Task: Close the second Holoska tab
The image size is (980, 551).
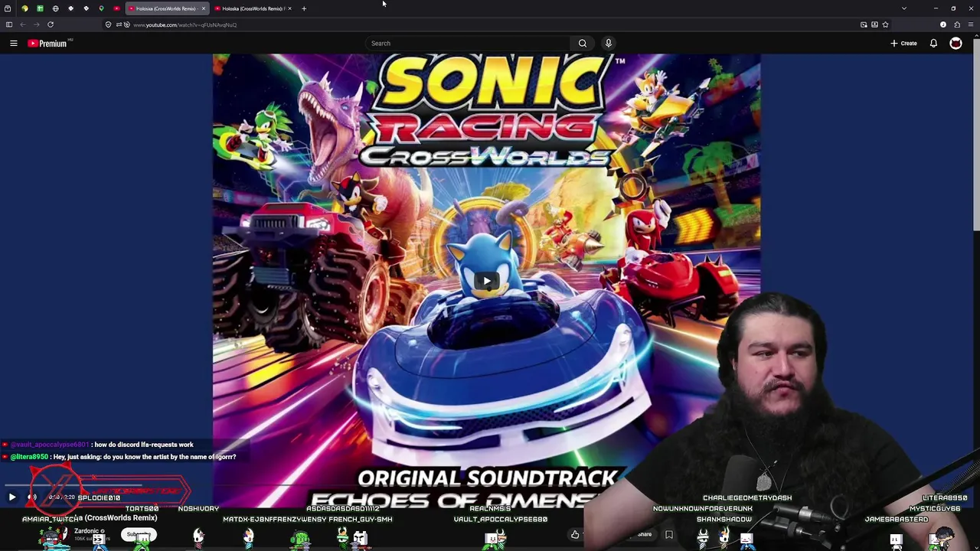Action: coord(289,8)
